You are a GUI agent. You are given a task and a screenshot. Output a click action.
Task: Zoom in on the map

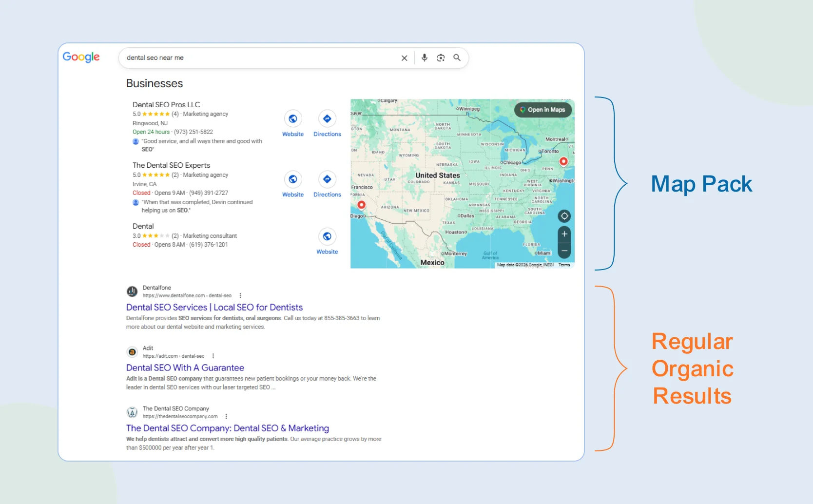tap(564, 234)
